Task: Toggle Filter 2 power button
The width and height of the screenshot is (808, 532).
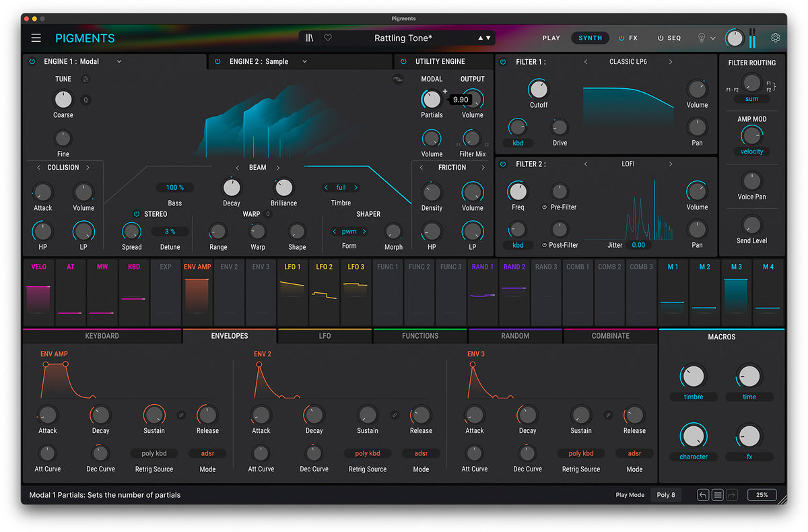Action: pos(503,164)
